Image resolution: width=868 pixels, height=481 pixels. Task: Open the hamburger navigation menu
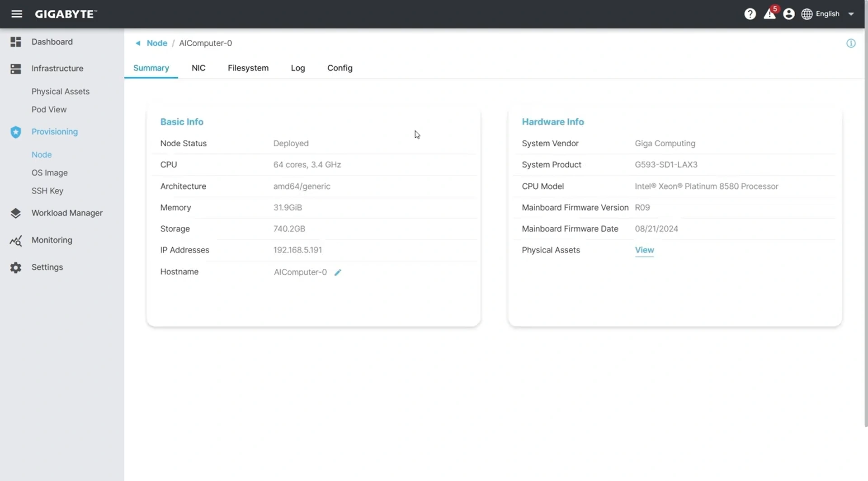17,14
